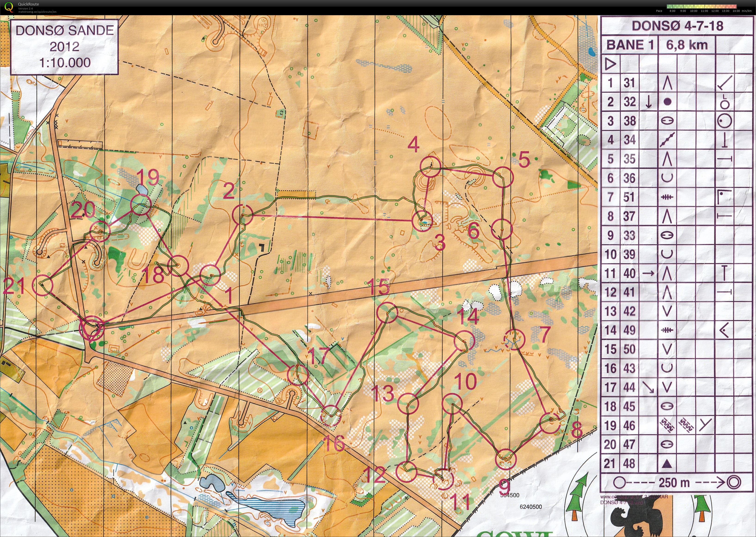Click the "8:00" pace value

point(672,11)
